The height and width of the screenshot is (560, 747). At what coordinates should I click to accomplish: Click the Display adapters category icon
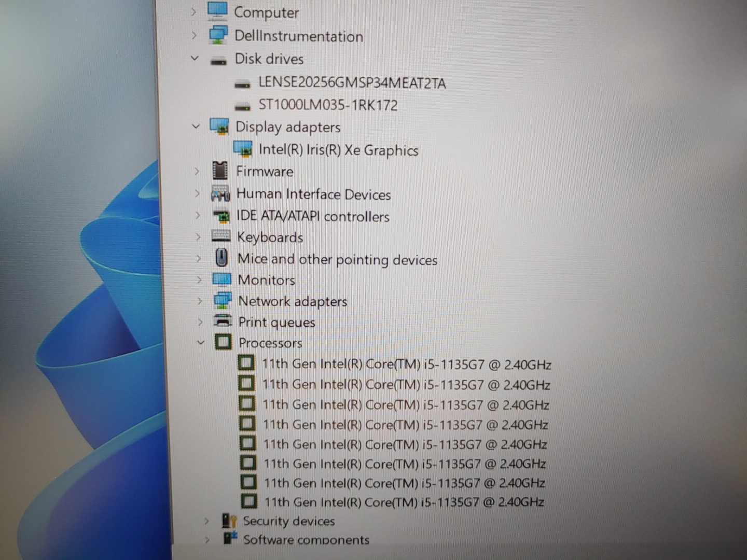coord(219,127)
